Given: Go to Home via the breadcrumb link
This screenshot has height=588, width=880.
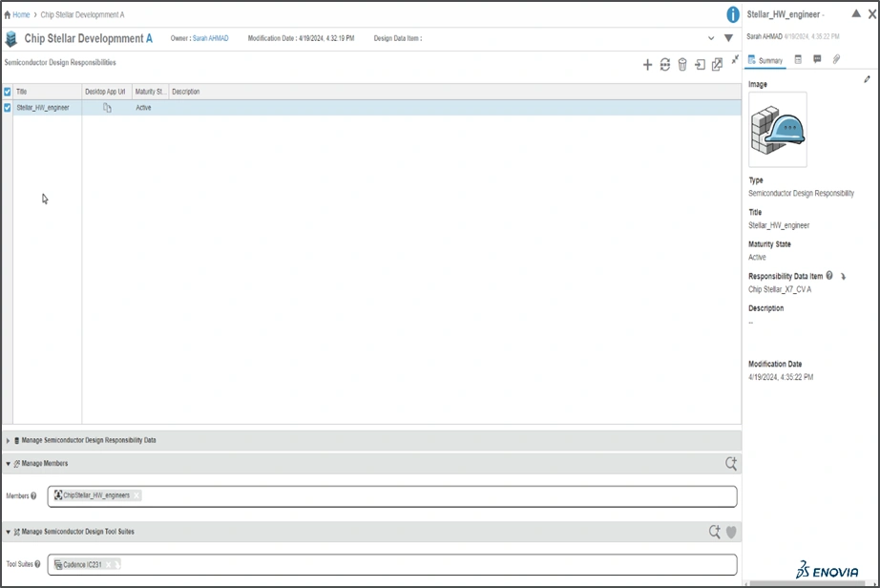Looking at the screenshot, I should click(x=21, y=15).
